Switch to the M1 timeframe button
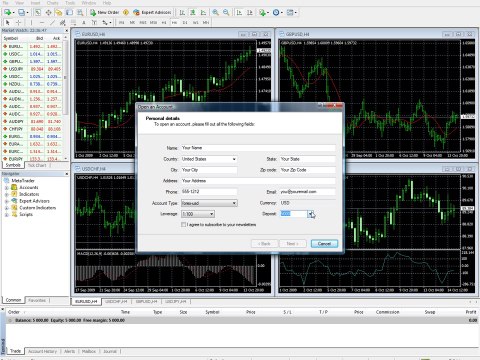The height and width of the screenshot is (360, 480). coord(121,22)
